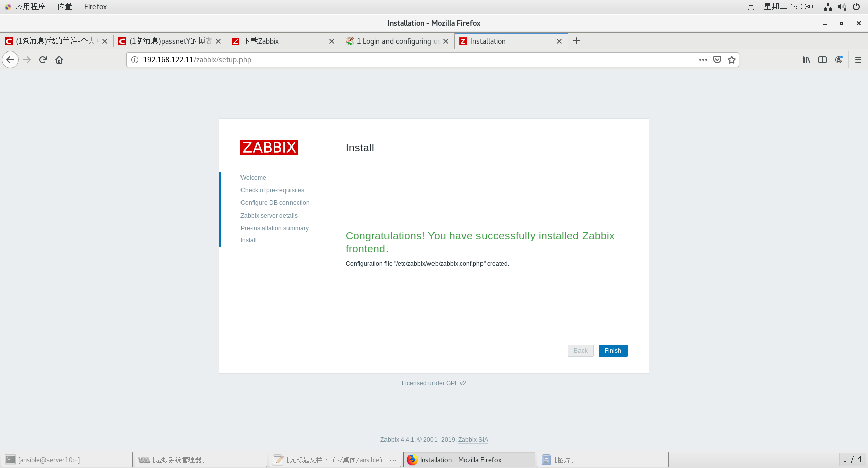Open the Library history and bookmarks icon
Screen dimensions: 868x468
tap(806, 60)
